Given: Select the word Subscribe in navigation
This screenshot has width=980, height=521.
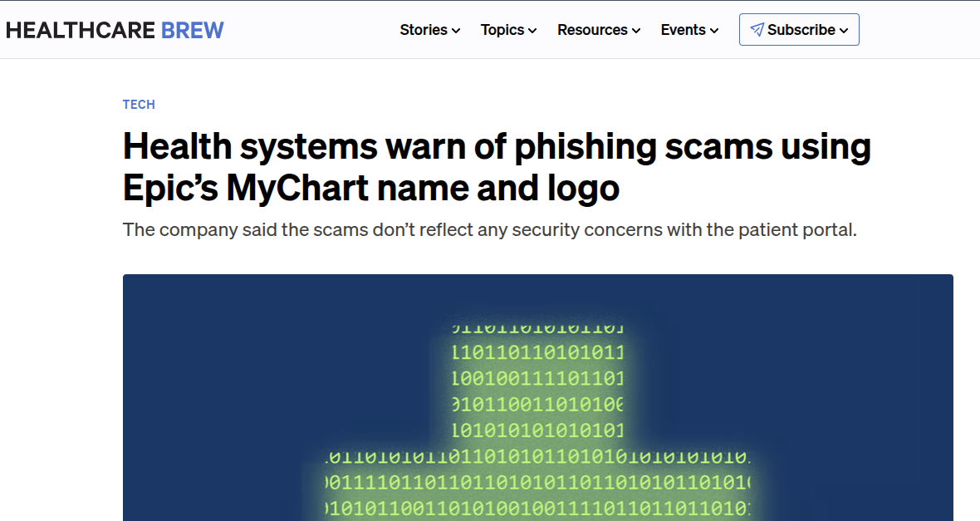Looking at the screenshot, I should click(801, 30).
